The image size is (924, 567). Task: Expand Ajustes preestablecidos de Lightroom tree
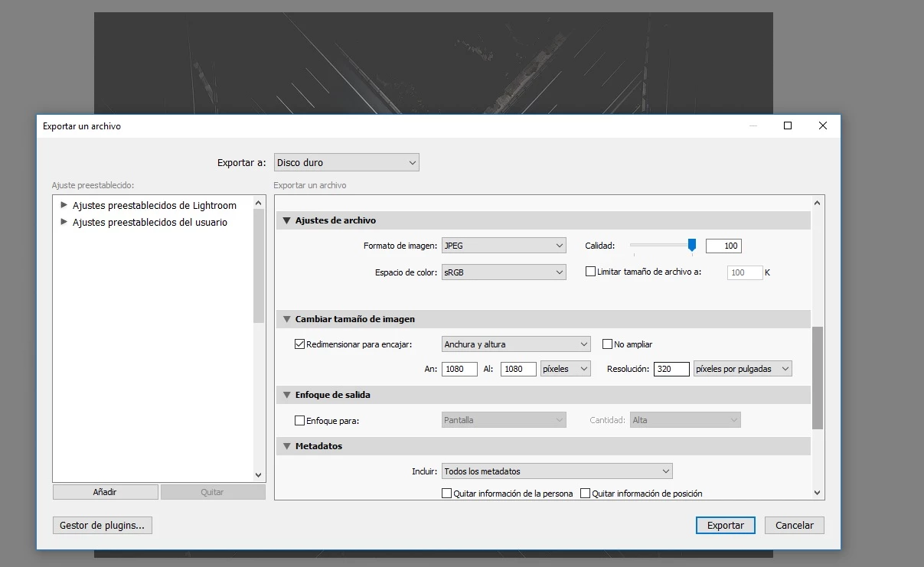coord(64,205)
